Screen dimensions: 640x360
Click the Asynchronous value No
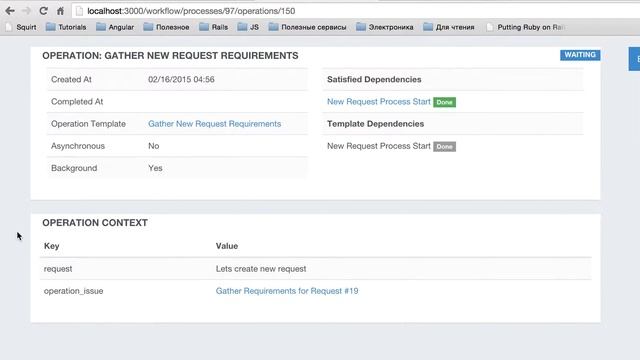click(154, 146)
